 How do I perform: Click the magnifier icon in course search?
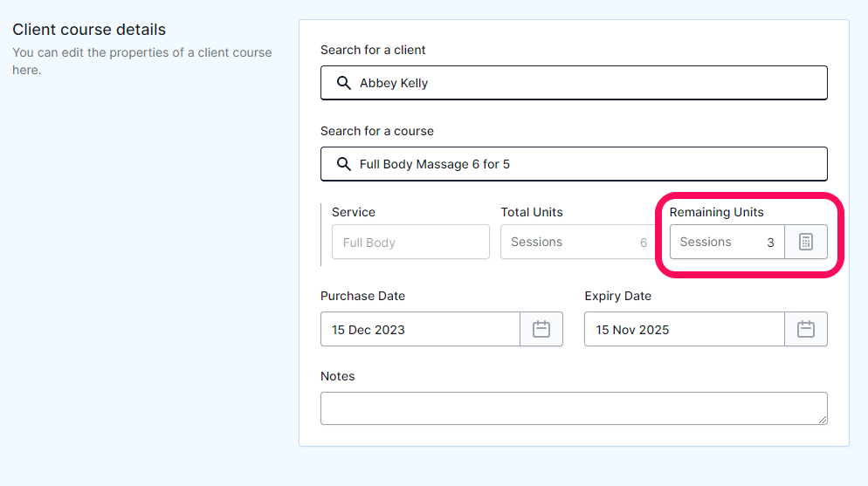[x=344, y=164]
